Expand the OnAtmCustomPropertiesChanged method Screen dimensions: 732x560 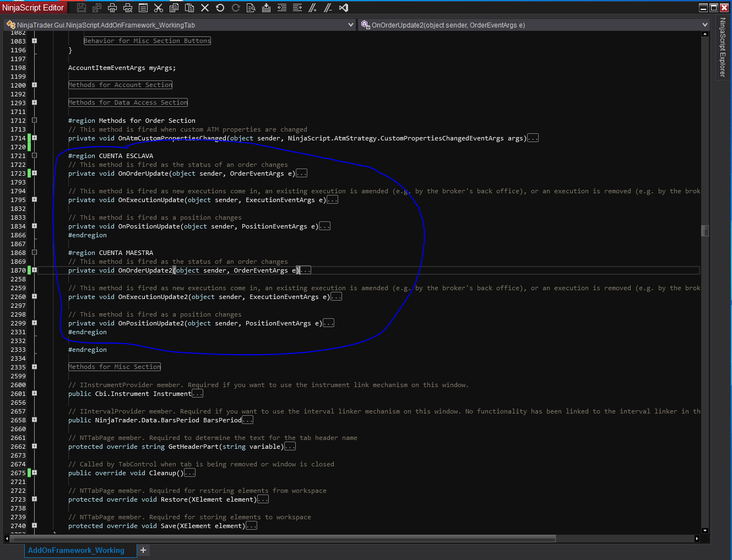tap(34, 138)
